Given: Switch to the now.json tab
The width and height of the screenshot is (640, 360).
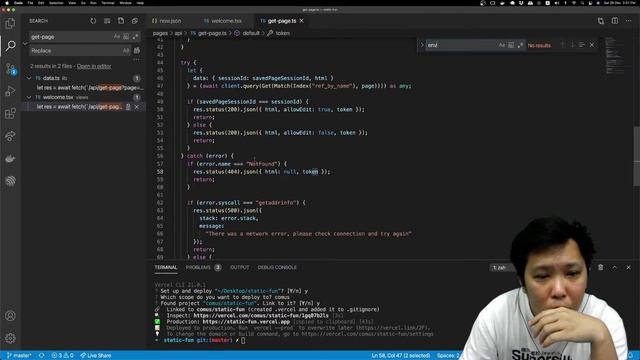Looking at the screenshot, I should 167,21.
